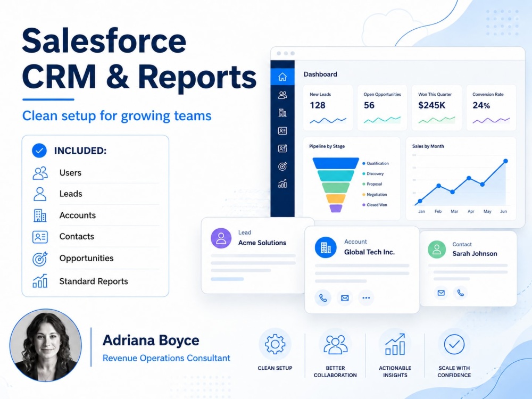Open the Home icon in dashboard sidebar

coord(282,77)
